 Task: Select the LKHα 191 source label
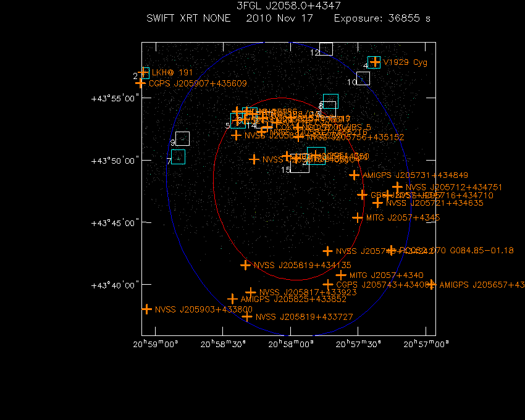(x=172, y=73)
